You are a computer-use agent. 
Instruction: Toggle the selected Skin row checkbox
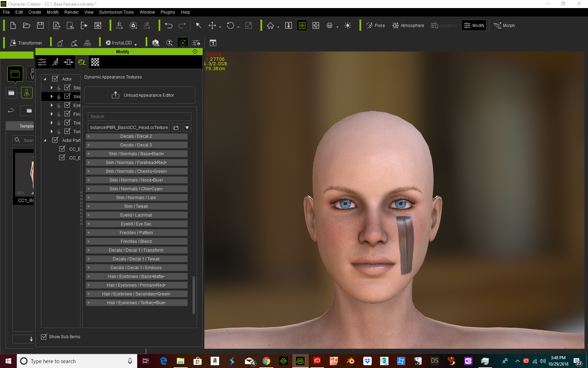[67, 96]
